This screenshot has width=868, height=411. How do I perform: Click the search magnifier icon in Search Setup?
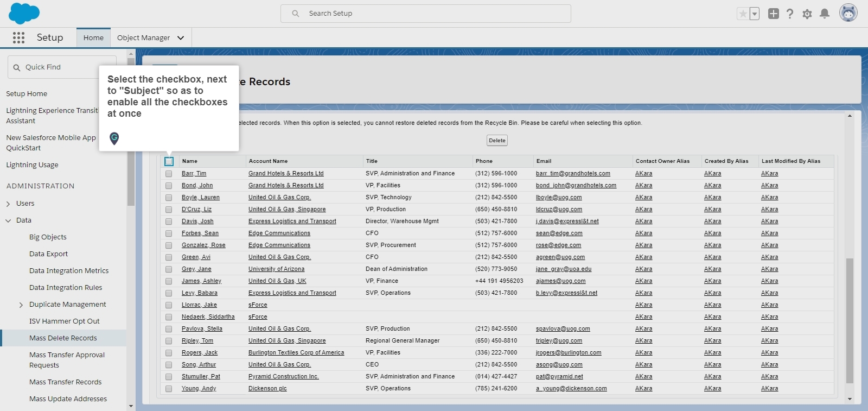point(296,14)
